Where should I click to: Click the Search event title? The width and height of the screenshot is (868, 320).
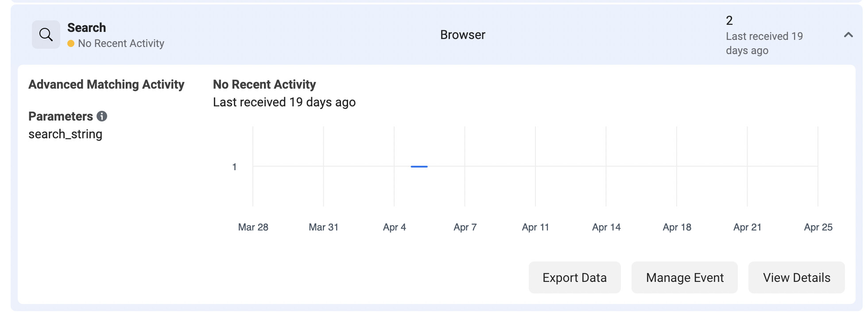(87, 27)
